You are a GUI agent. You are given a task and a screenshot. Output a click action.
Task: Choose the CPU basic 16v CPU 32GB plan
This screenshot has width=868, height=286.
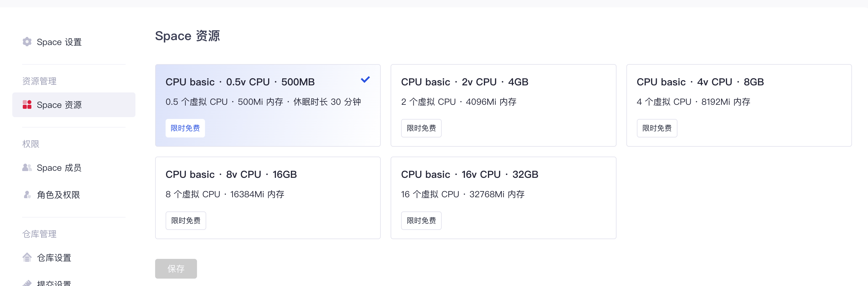tap(503, 198)
